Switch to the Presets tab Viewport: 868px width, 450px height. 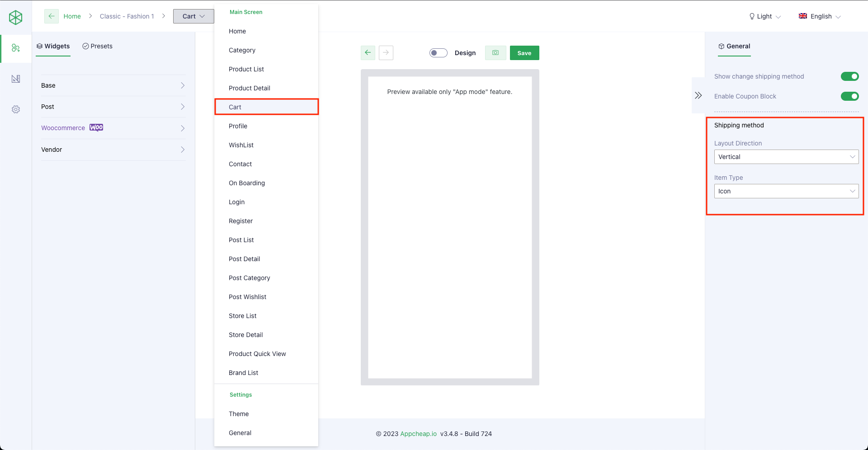click(x=98, y=46)
